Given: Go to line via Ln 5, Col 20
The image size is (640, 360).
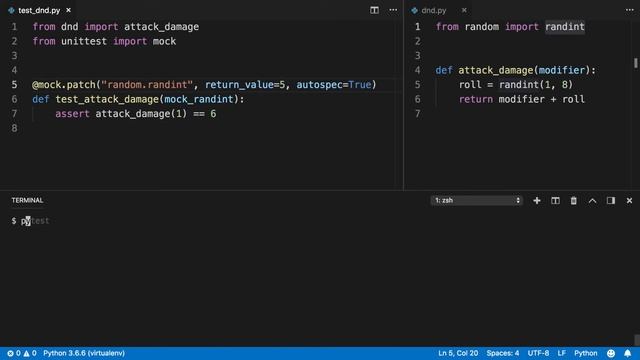Looking at the screenshot, I should [458, 353].
